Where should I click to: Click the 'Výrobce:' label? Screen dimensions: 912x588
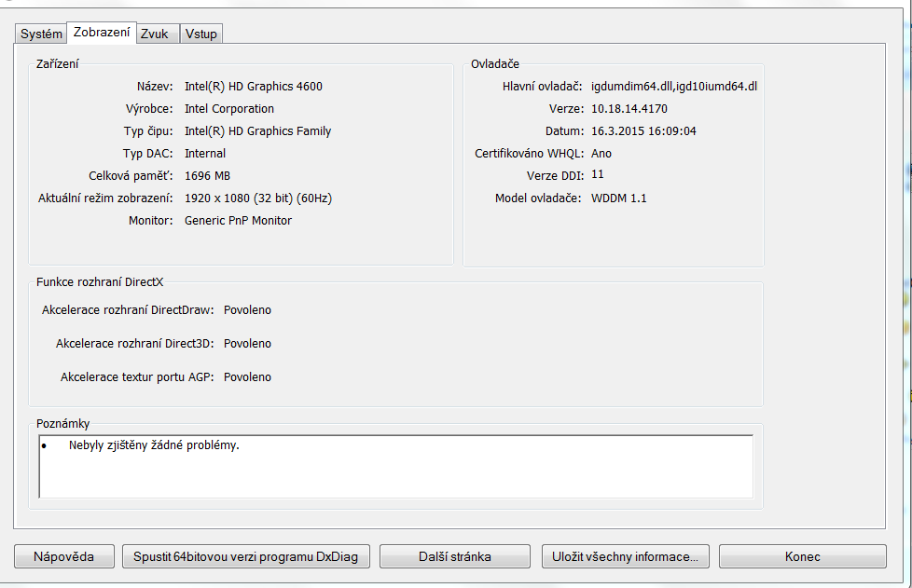tap(149, 109)
